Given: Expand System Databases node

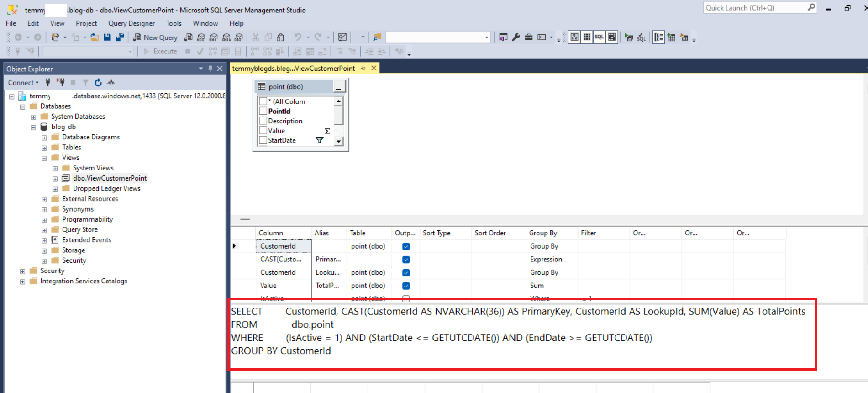Looking at the screenshot, I should pos(33,117).
